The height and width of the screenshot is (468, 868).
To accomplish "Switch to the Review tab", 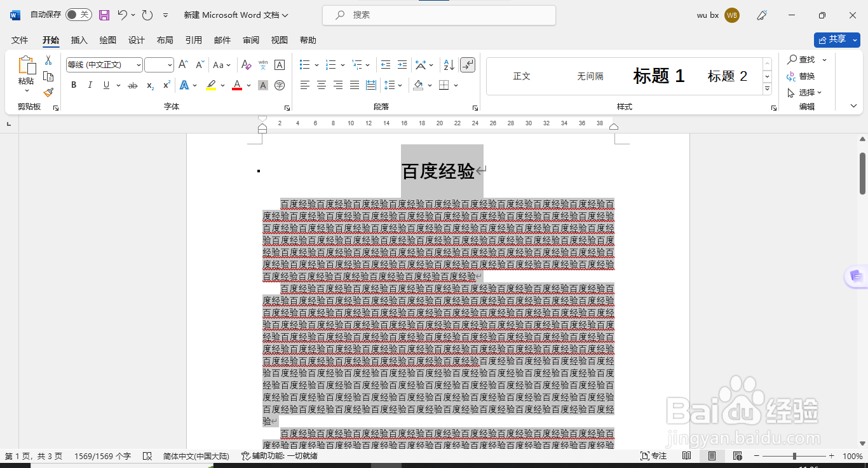I will 251,40.
